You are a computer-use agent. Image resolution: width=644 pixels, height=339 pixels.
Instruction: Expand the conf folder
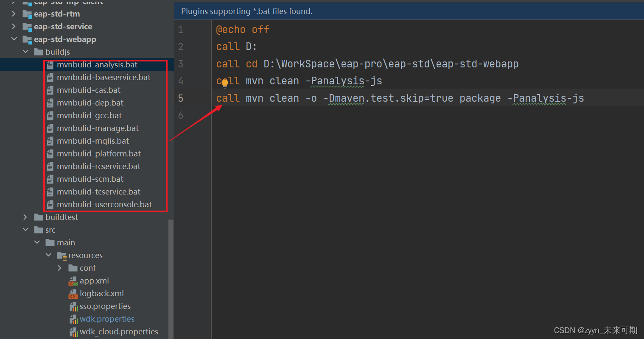tap(60, 268)
